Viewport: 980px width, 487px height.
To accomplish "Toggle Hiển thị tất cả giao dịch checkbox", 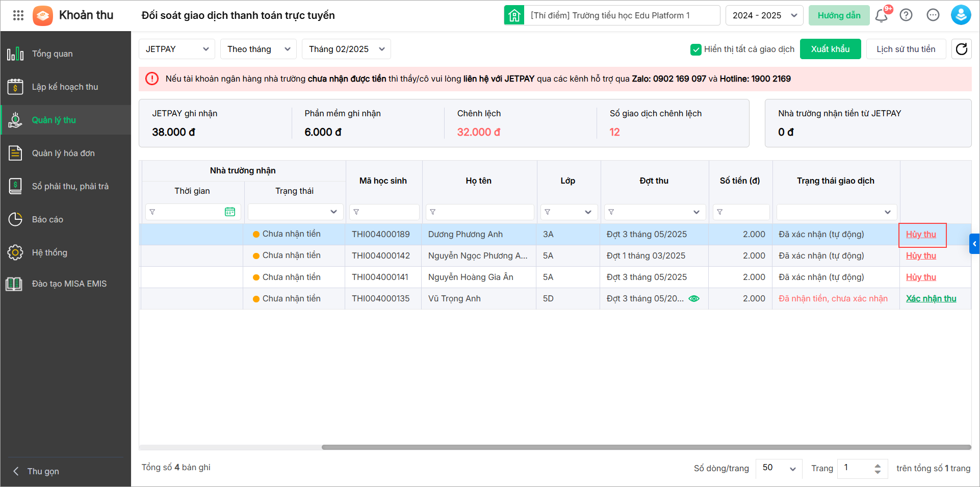I will tap(696, 49).
